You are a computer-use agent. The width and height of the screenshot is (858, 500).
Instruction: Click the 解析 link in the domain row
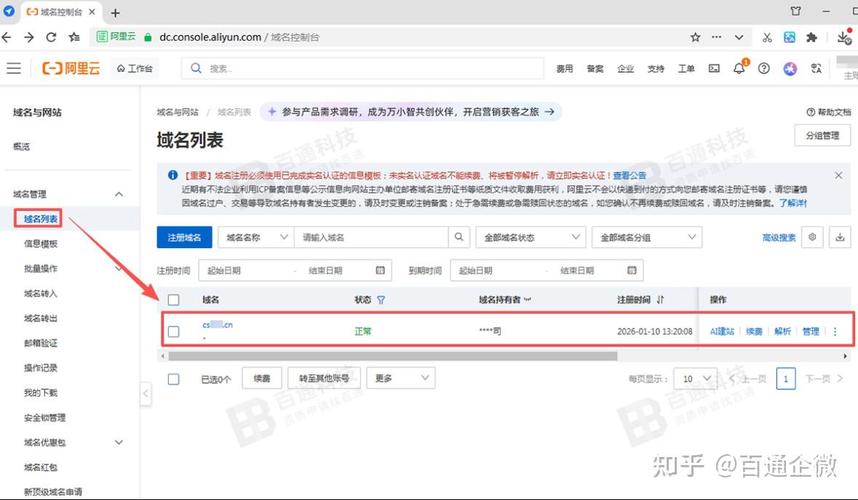tap(782, 332)
